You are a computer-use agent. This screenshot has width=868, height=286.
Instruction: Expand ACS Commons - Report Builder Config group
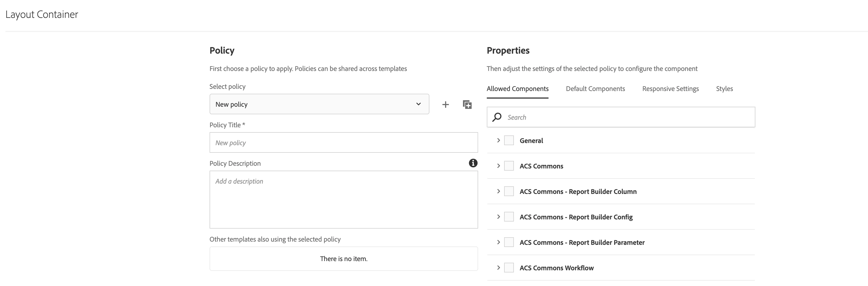(498, 217)
